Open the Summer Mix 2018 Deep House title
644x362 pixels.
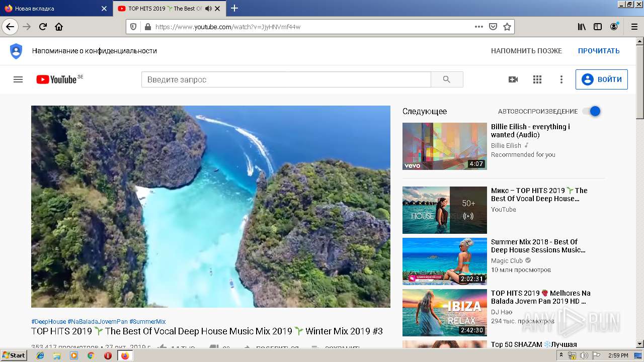[538, 246]
